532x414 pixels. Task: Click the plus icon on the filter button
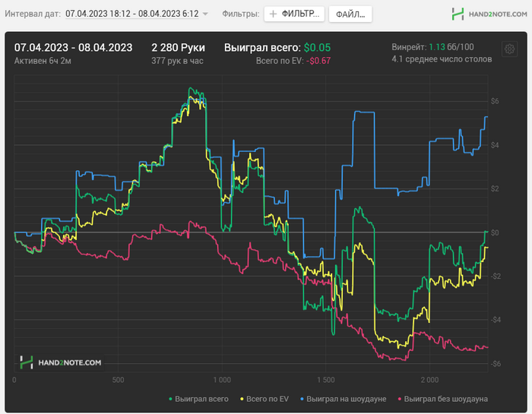pyautogui.click(x=273, y=14)
